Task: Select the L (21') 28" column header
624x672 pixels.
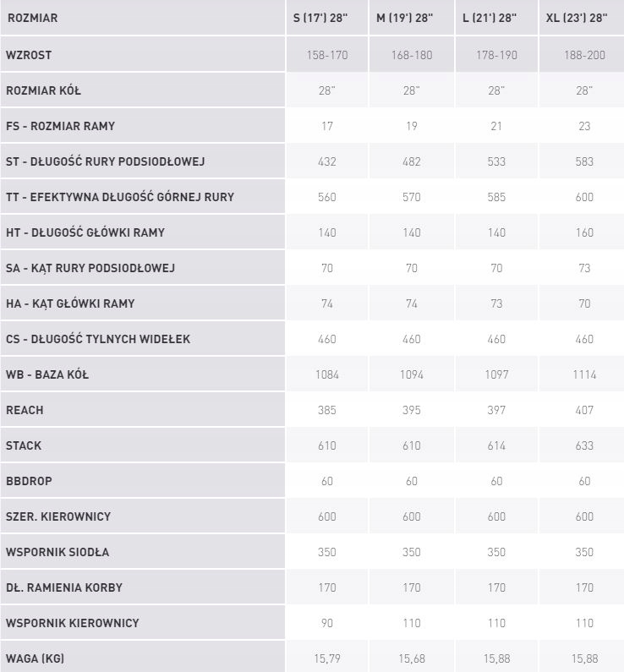Action: (x=490, y=18)
